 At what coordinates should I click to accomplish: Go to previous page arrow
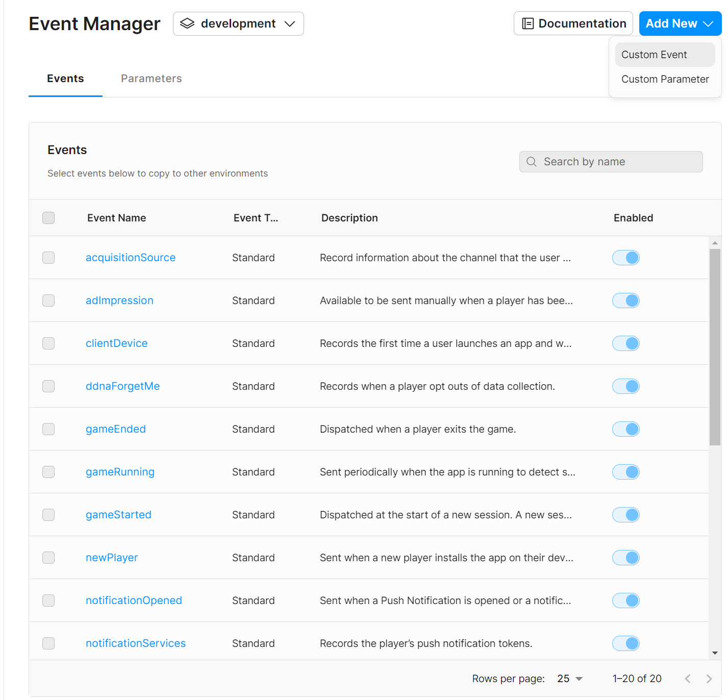688,679
